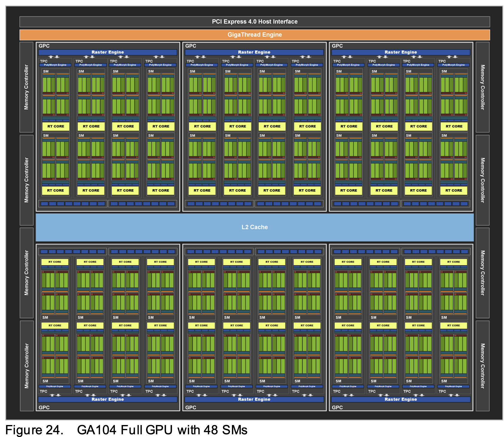The height and width of the screenshot is (437, 504).
Task: Select Raster Engine bar in bottom-middle GPC
Action: click(254, 399)
